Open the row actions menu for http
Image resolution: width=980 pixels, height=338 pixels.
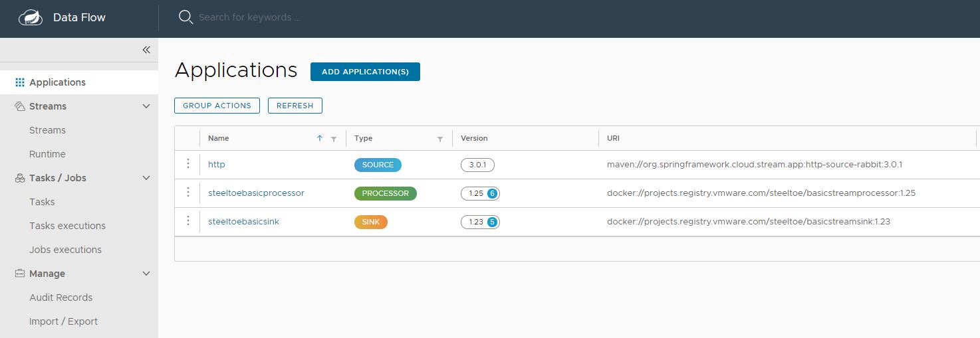[188, 164]
